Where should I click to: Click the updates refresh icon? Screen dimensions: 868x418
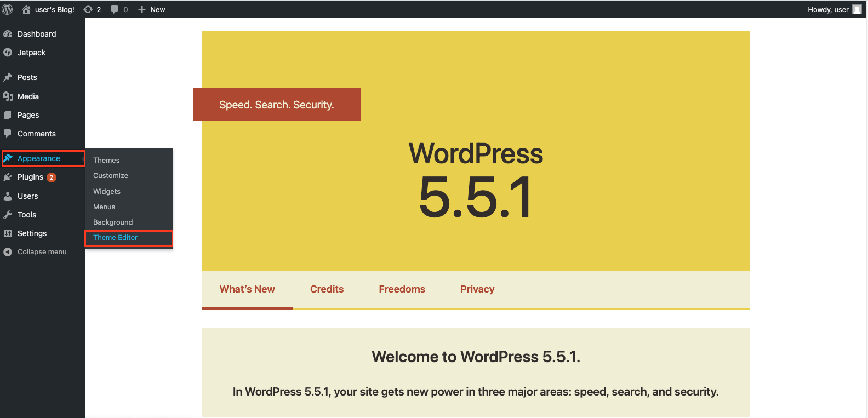click(x=88, y=9)
